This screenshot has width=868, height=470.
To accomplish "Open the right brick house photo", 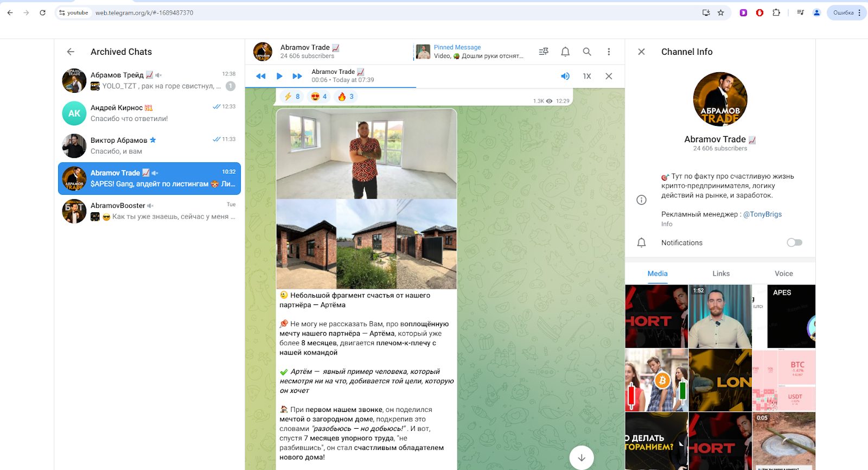I will 426,244.
